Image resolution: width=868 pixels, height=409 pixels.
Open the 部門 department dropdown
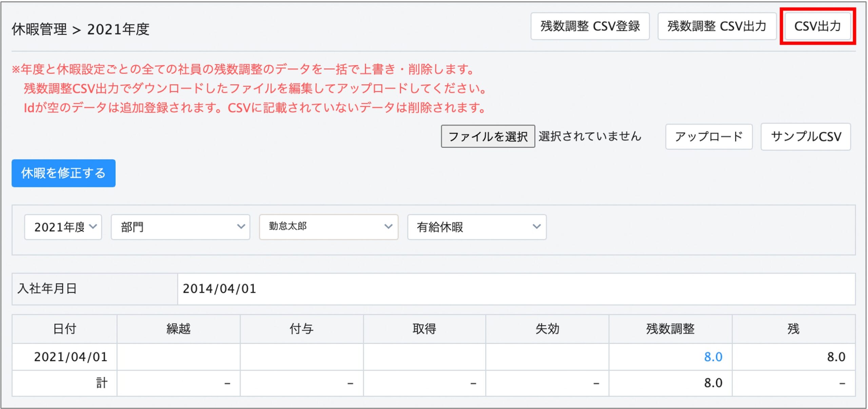pos(180,227)
